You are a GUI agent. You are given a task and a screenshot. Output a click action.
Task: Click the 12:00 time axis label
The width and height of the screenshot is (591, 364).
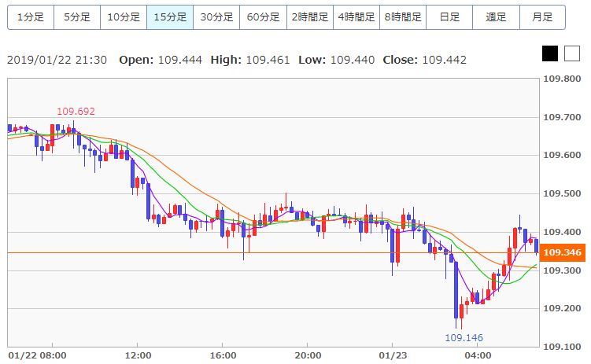138,355
